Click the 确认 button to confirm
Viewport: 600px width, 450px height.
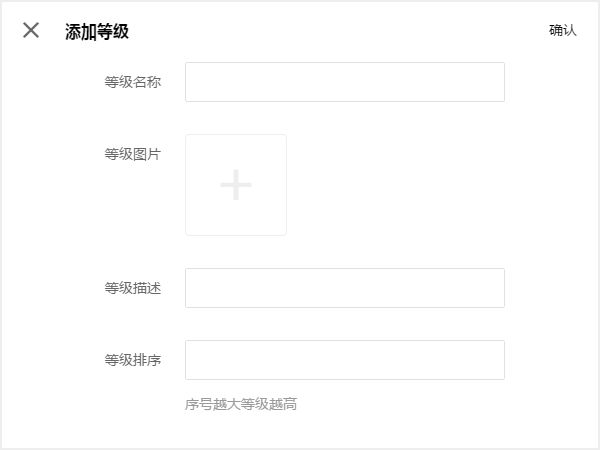click(563, 30)
